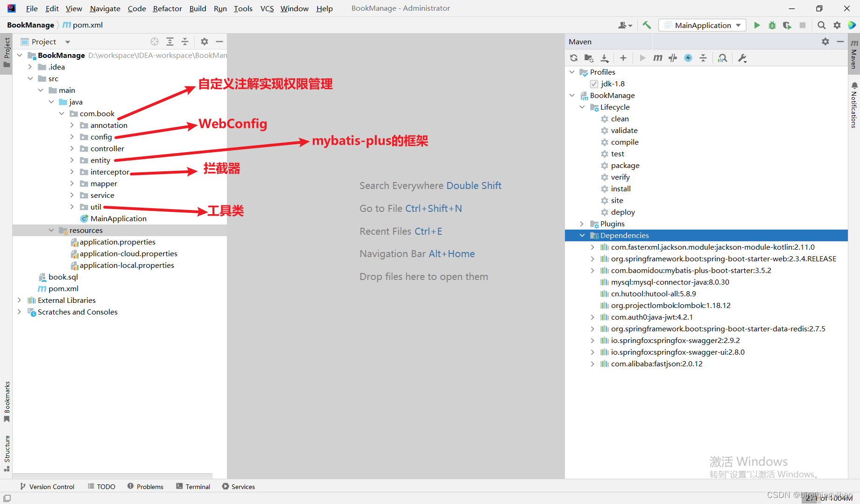The image size is (860, 504).
Task: Open the Help menu
Action: pos(324,8)
